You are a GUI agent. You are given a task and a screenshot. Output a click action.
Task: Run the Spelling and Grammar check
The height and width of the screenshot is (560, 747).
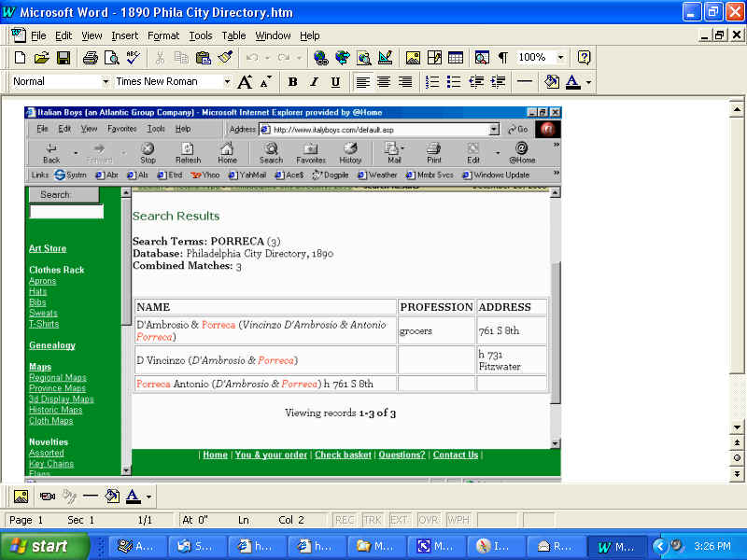(134, 58)
